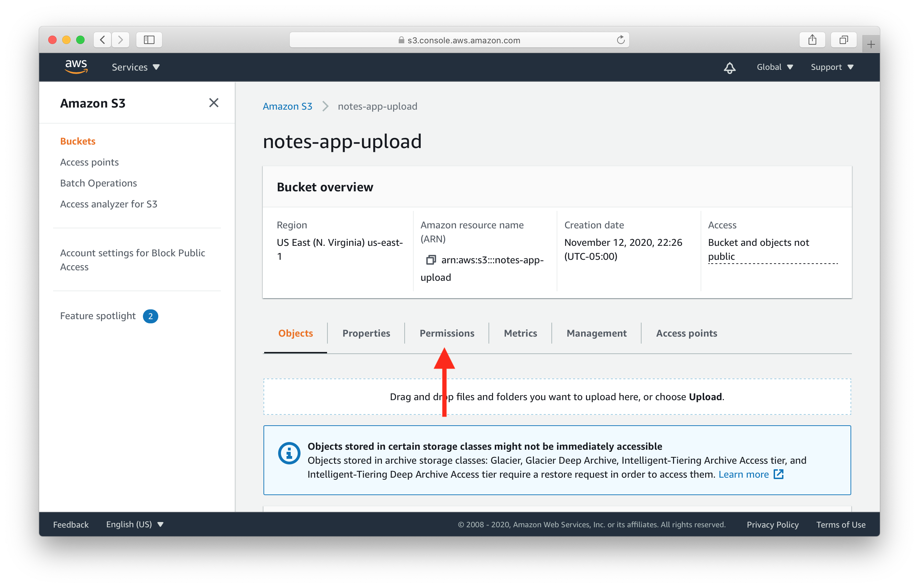Click the Amazon S3 breadcrumb link
The height and width of the screenshot is (588, 919).
[287, 106]
